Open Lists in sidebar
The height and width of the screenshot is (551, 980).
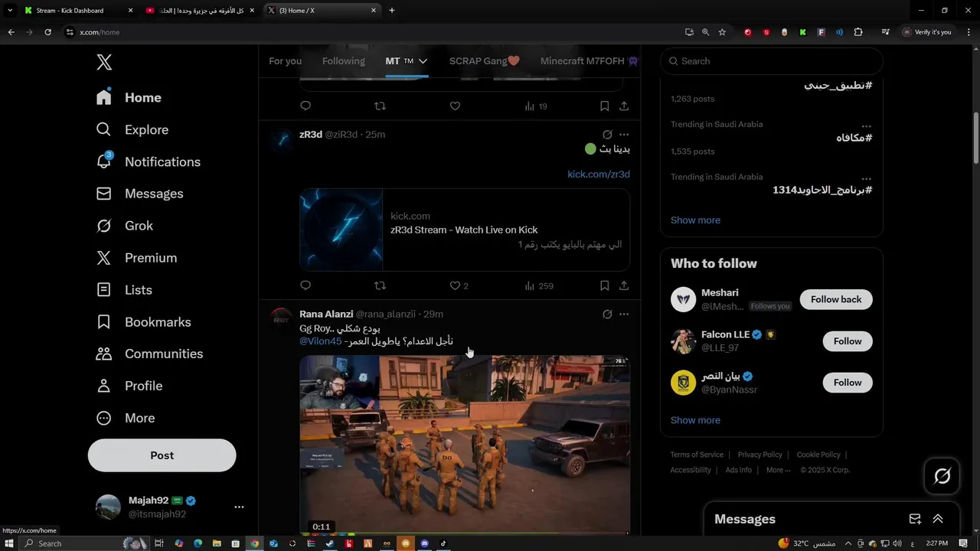(124, 291)
